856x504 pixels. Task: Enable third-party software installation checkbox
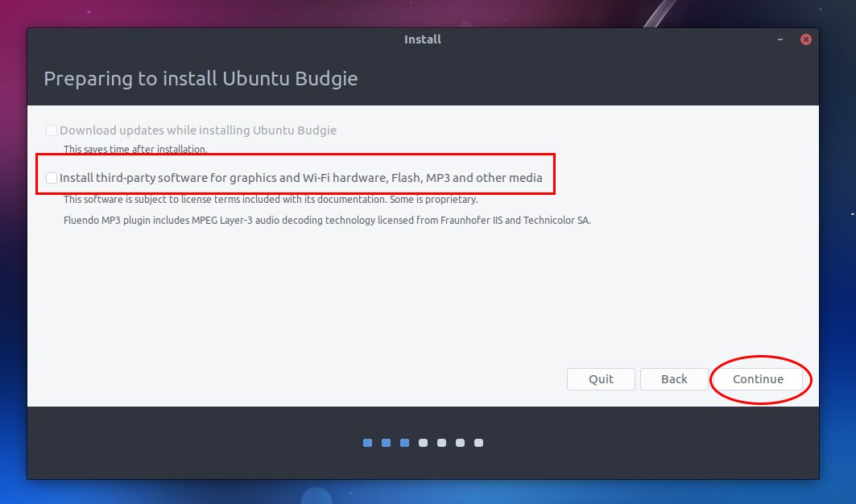[52, 178]
